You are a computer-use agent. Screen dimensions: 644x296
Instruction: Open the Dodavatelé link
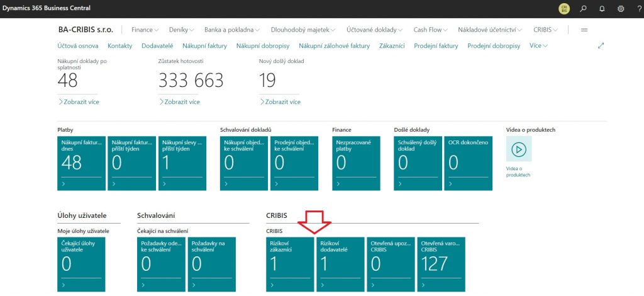tap(157, 46)
